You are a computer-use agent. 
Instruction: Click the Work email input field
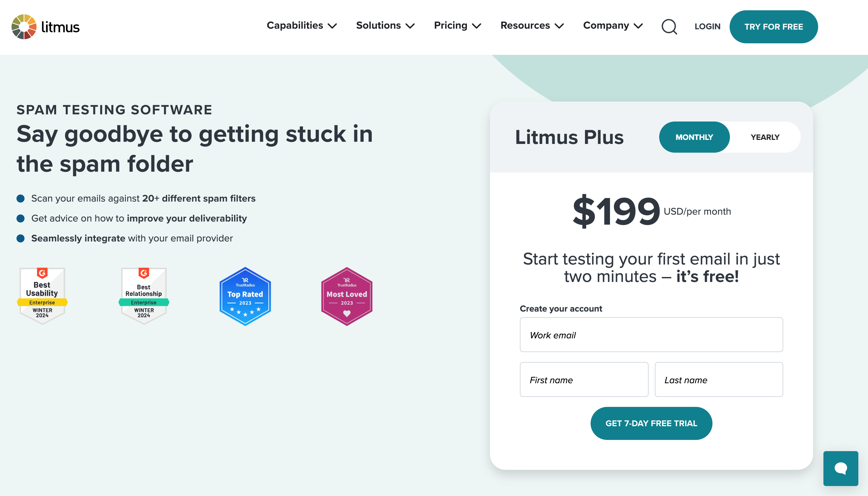pos(651,334)
